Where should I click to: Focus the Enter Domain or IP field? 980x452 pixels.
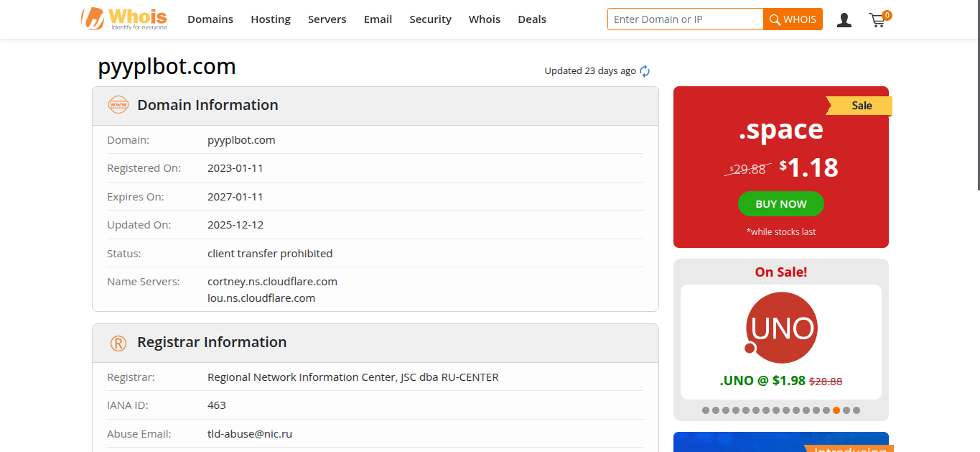point(685,19)
